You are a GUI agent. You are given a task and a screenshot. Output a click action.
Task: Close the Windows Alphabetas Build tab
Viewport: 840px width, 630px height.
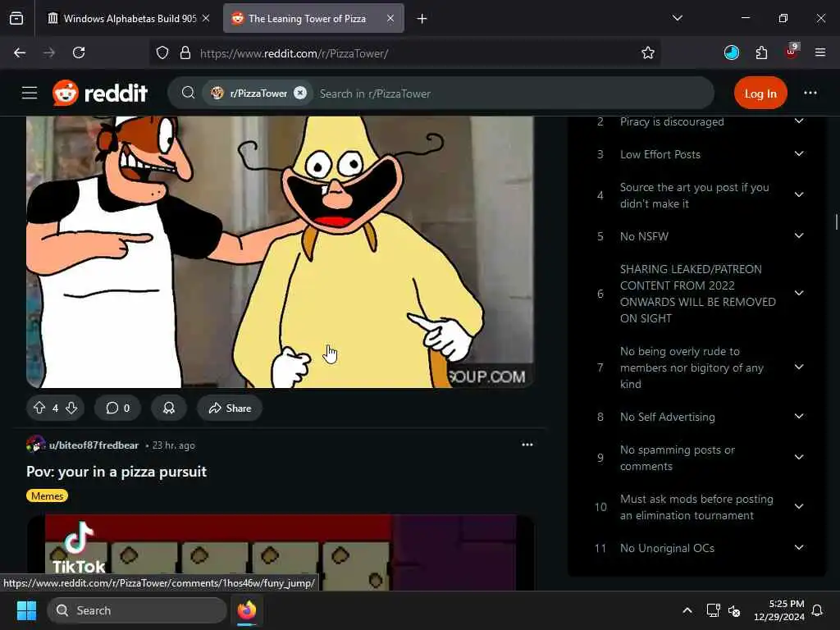(206, 19)
